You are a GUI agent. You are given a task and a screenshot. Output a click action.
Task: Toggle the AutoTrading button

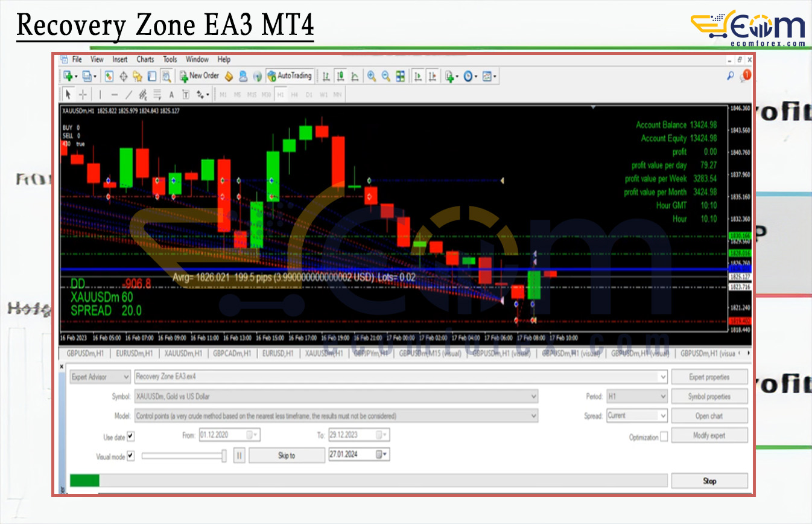coord(290,76)
